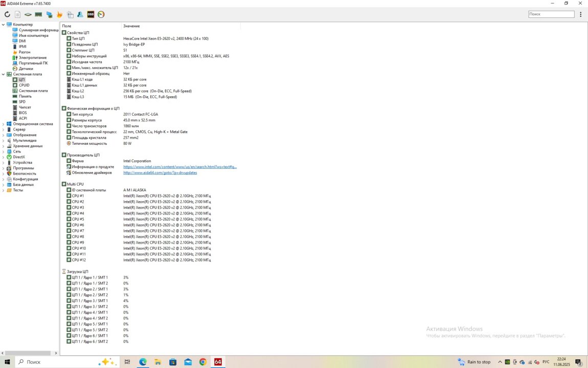
Task: Open the OSD panel toolbar icon
Action: 91,14
